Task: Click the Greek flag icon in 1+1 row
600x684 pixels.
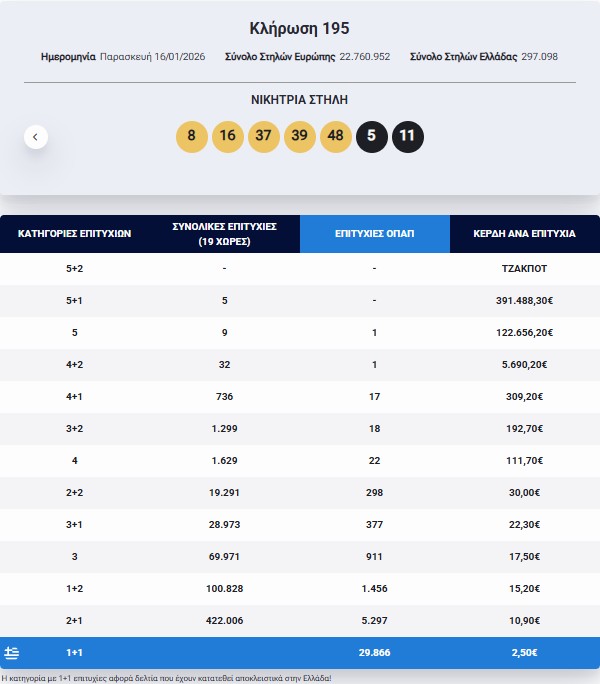Action: (12, 652)
